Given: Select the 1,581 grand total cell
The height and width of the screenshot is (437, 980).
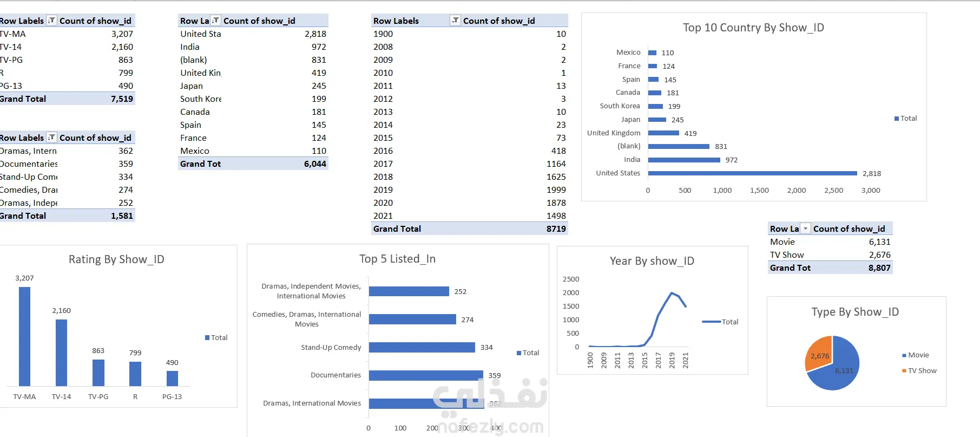Looking at the screenshot, I should pos(97,216).
